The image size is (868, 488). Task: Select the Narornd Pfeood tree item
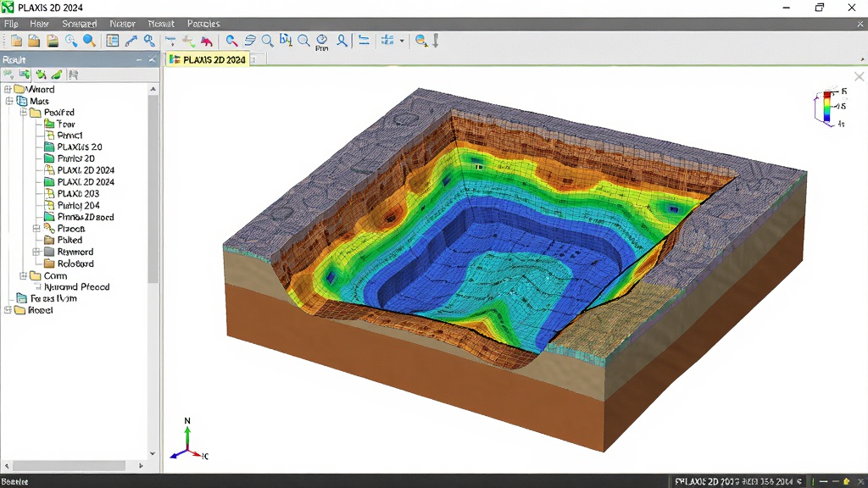tap(76, 287)
